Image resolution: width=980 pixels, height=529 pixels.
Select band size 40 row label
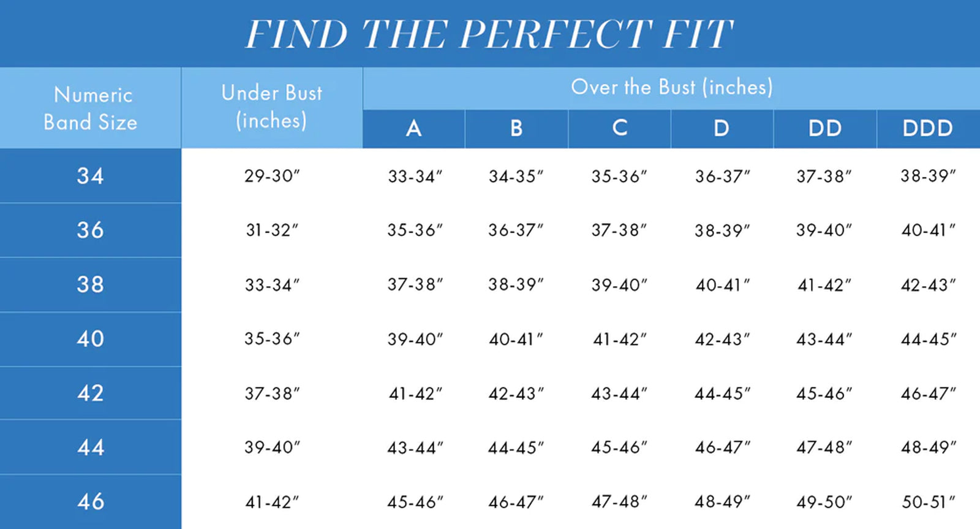91,338
